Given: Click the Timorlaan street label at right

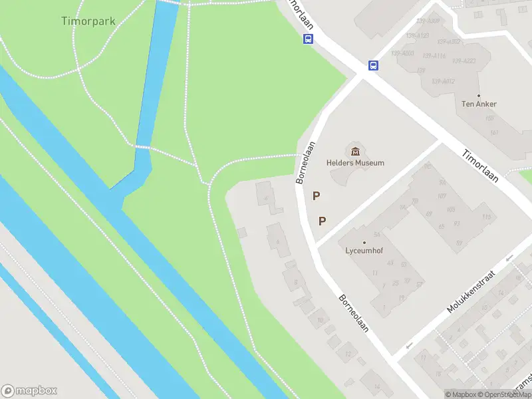Looking at the screenshot, I should [x=480, y=166].
